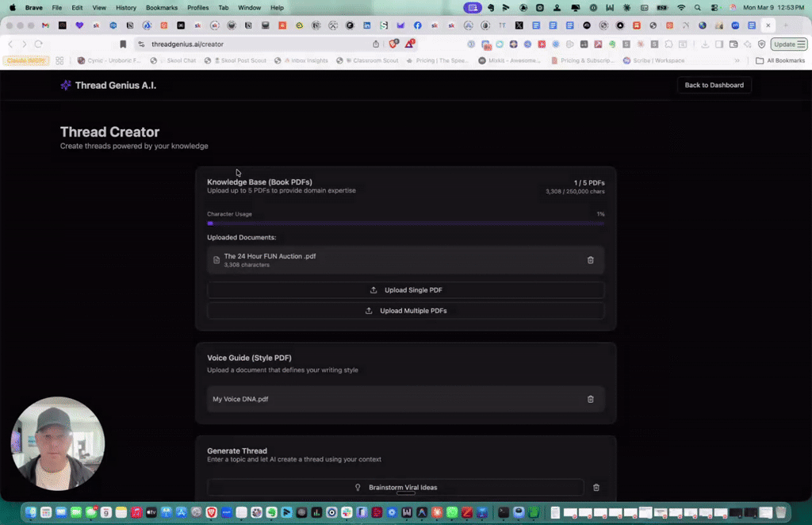This screenshot has width=812, height=525.
Task: Open Brave Shields lion icon
Action: coord(393,44)
